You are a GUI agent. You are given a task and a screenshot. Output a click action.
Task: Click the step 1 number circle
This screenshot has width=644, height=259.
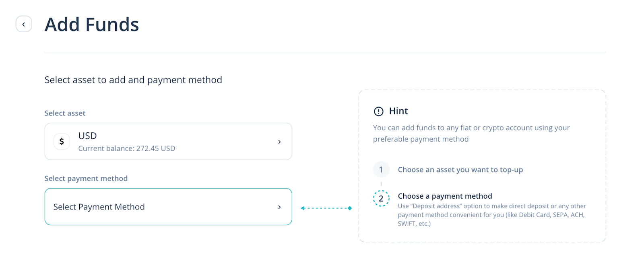[x=381, y=170]
